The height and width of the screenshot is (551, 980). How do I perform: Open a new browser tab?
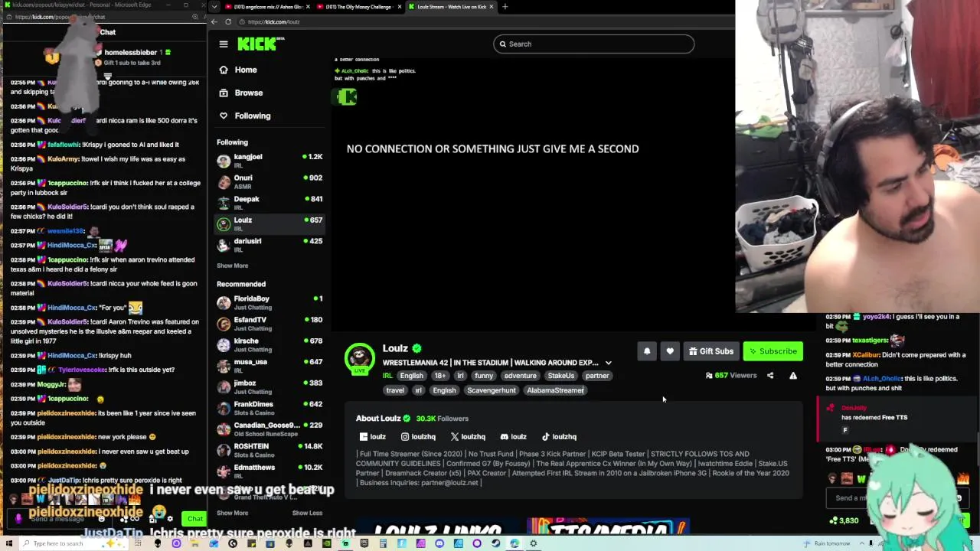point(505,7)
